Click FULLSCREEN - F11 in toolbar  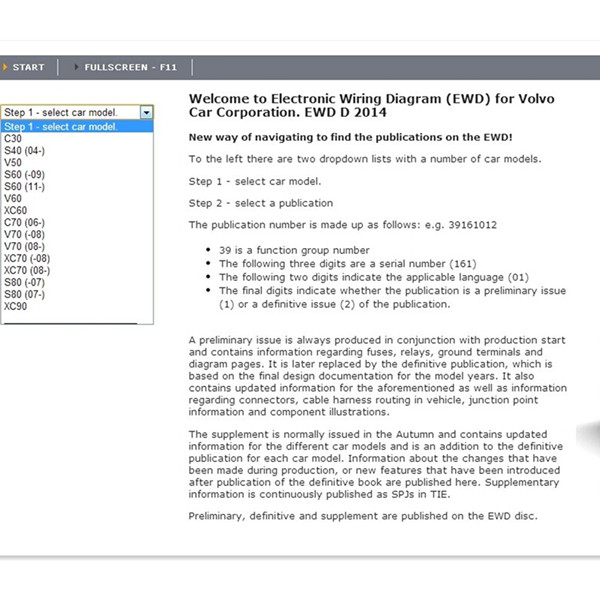click(x=130, y=67)
